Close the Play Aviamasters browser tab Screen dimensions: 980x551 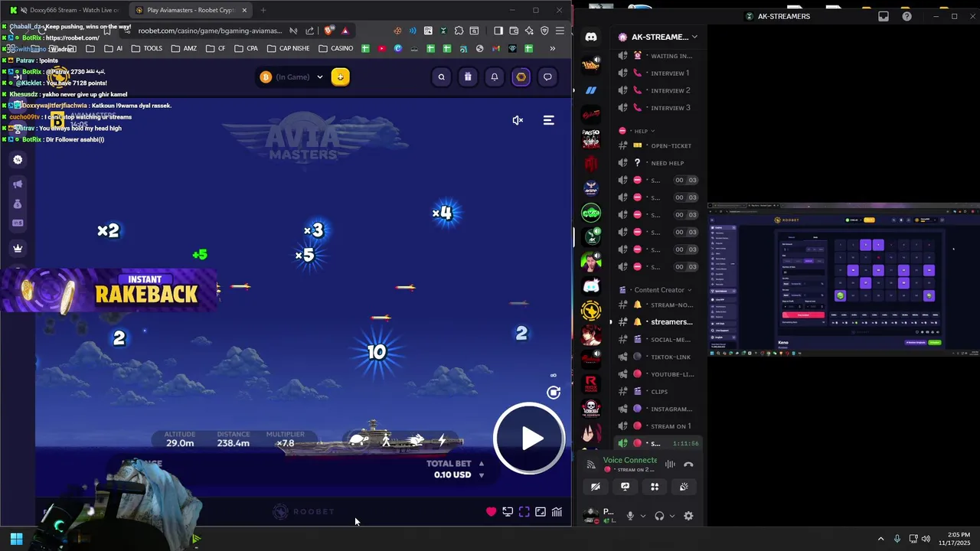click(x=244, y=10)
